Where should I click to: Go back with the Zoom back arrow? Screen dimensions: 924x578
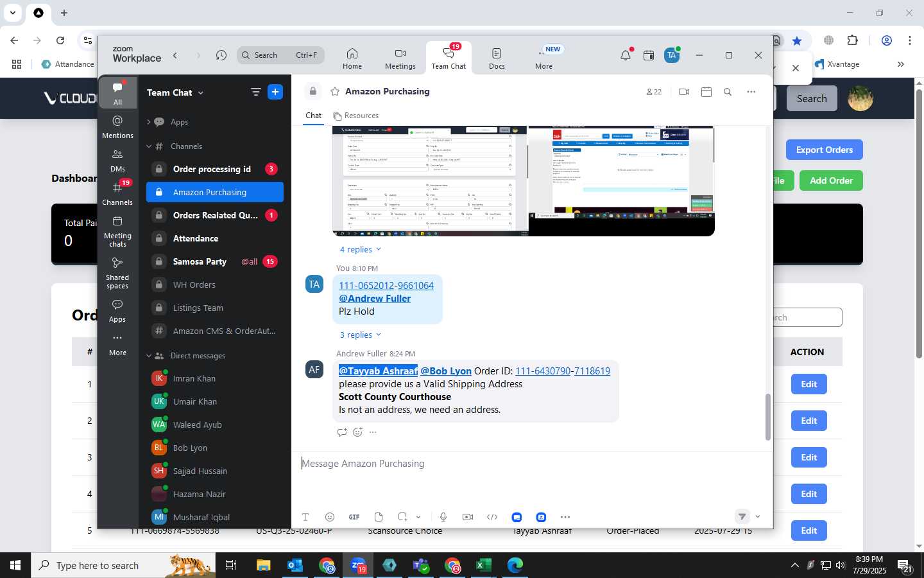click(175, 55)
